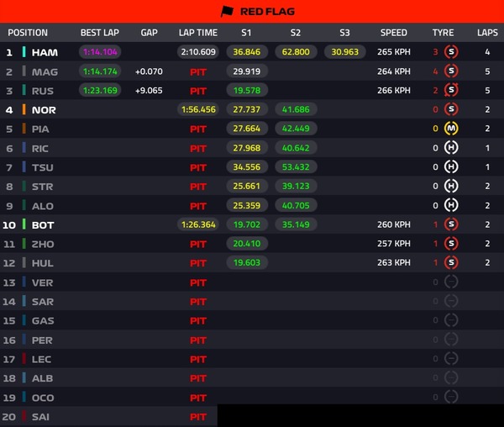Click the soft tyre icon in RUS's row
The height and width of the screenshot is (427, 504).
(x=451, y=90)
